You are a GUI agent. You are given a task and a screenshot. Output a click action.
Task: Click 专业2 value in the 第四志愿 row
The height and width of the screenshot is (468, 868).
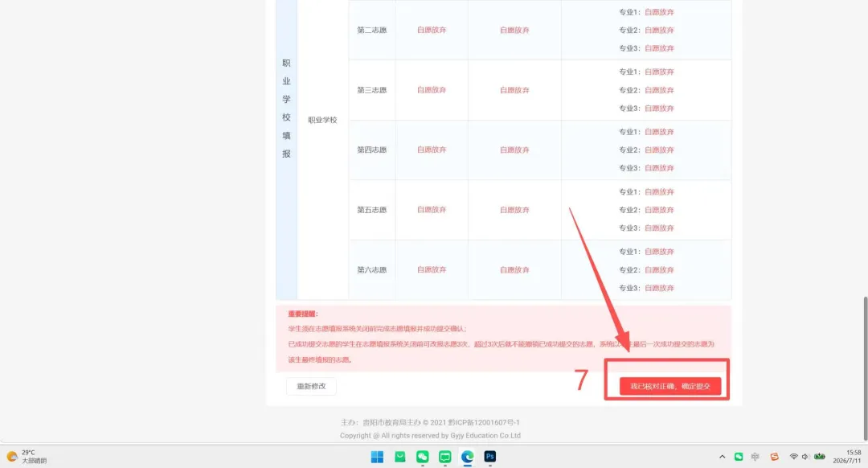click(x=659, y=150)
